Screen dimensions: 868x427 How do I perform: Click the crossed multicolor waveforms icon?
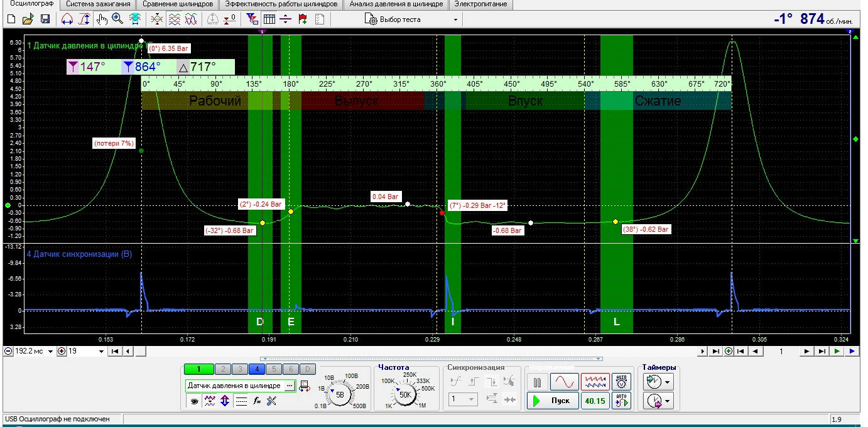(191, 19)
